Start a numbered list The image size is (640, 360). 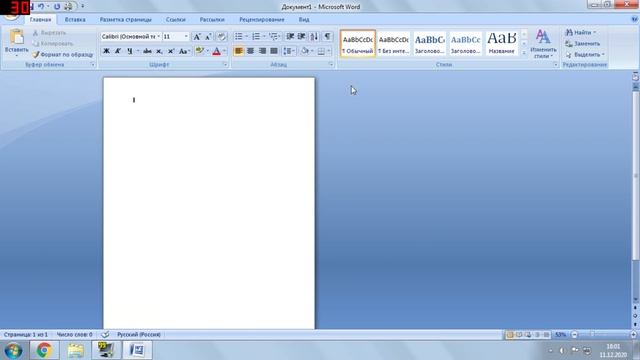point(256,37)
